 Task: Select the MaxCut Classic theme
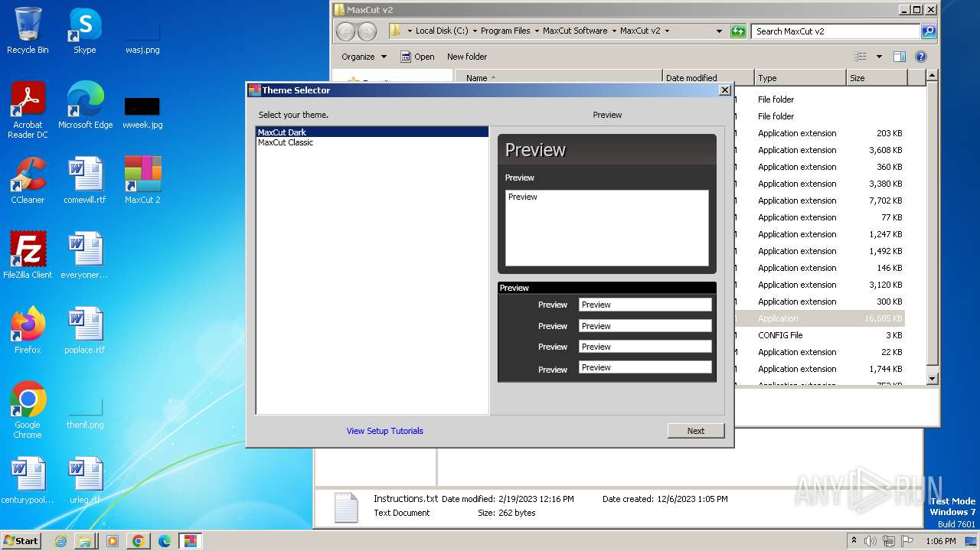click(372, 142)
